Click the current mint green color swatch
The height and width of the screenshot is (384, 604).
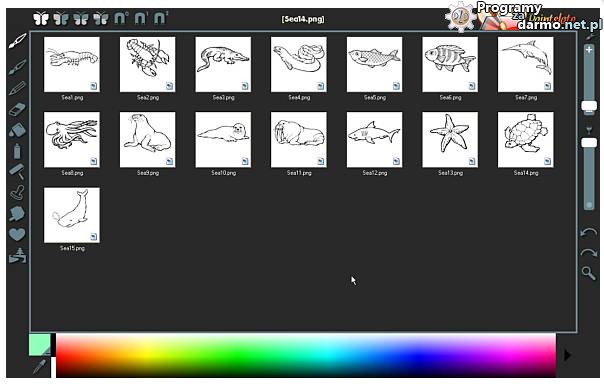(40, 344)
